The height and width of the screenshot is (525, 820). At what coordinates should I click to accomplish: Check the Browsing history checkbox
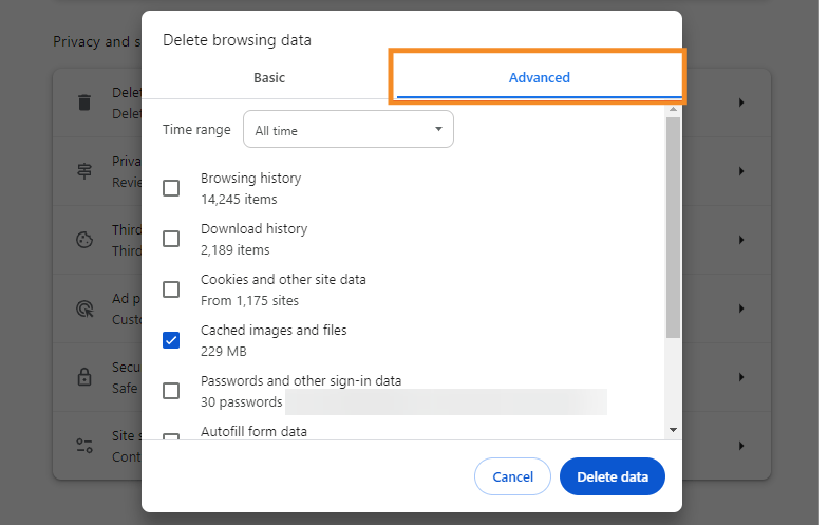click(172, 188)
